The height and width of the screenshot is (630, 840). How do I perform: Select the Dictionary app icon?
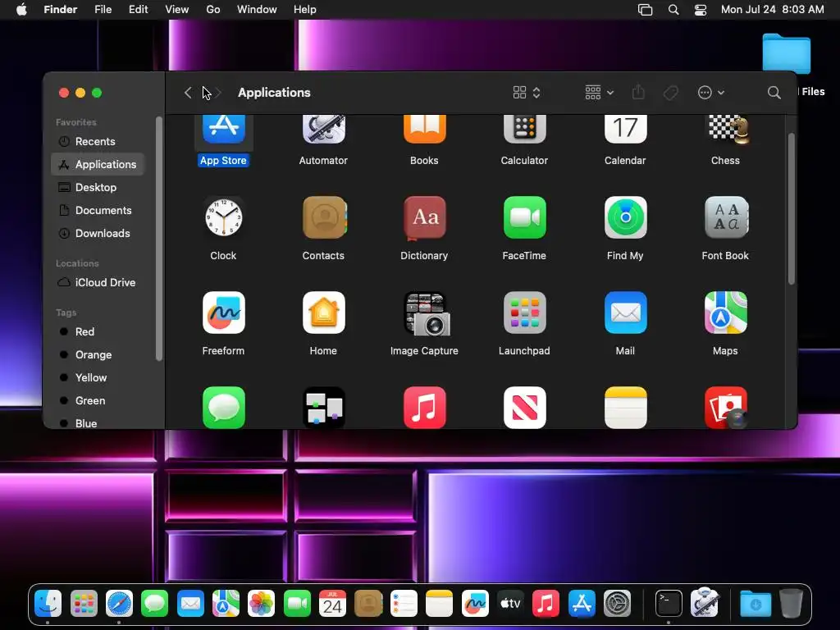pyautogui.click(x=424, y=217)
